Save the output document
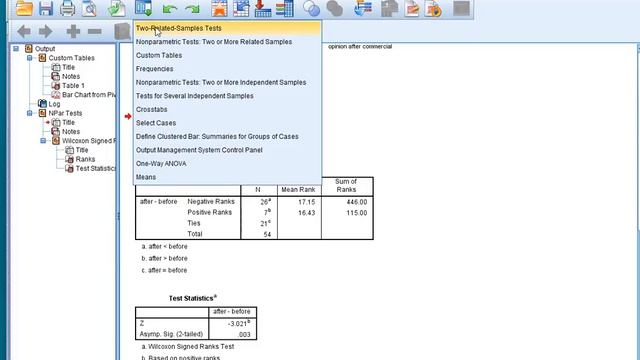The image size is (640, 360). tap(46, 8)
